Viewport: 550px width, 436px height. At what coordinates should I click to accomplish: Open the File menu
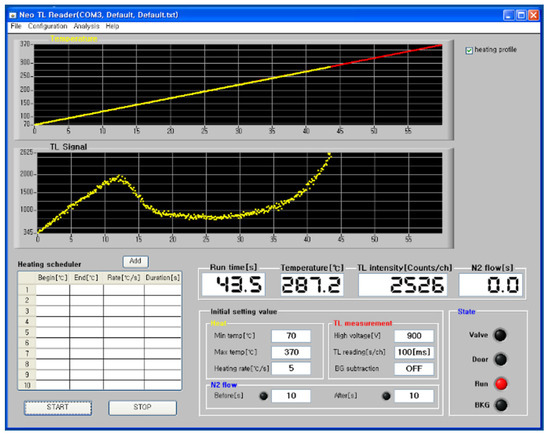16,26
